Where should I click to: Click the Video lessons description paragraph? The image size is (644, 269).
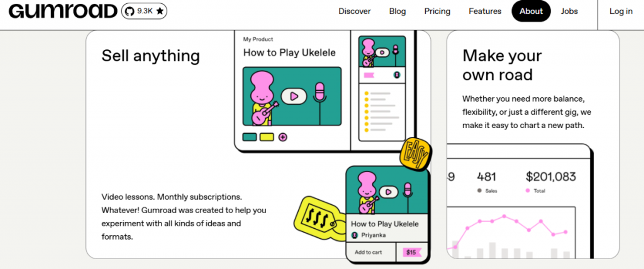(x=184, y=217)
